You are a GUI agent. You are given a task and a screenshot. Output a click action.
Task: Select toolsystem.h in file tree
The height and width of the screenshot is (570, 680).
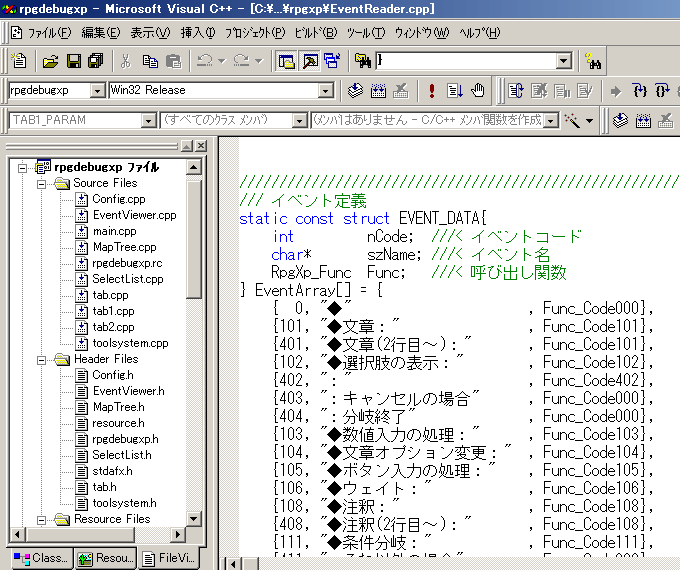point(124,503)
